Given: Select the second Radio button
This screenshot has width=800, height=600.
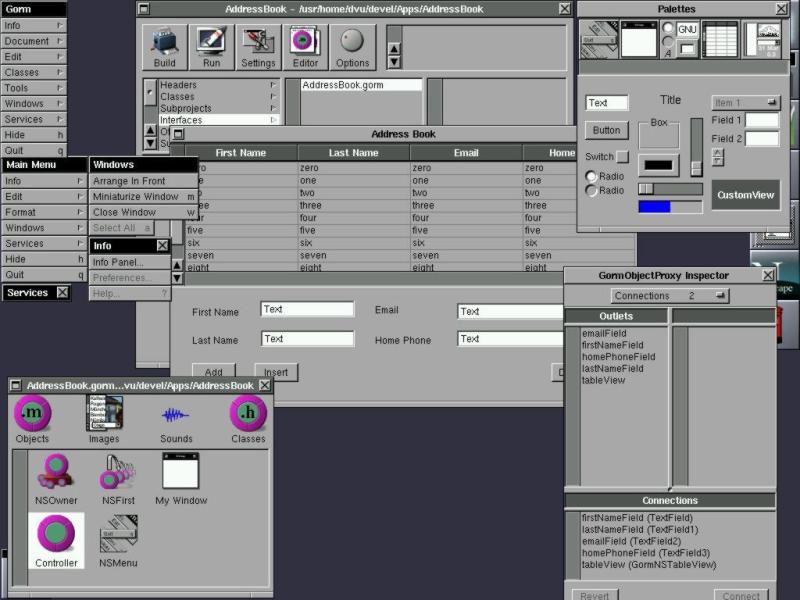Looking at the screenshot, I should 592,191.
